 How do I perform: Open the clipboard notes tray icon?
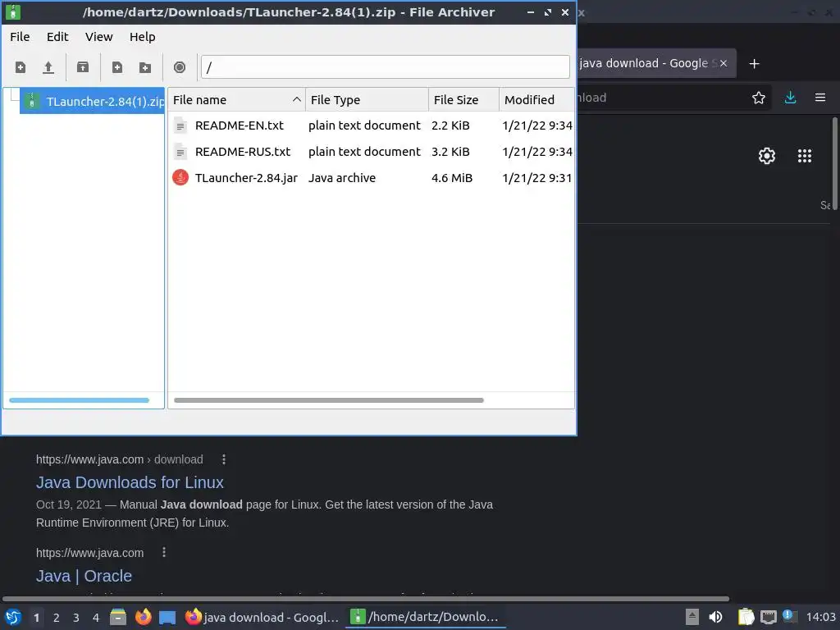[x=746, y=617]
